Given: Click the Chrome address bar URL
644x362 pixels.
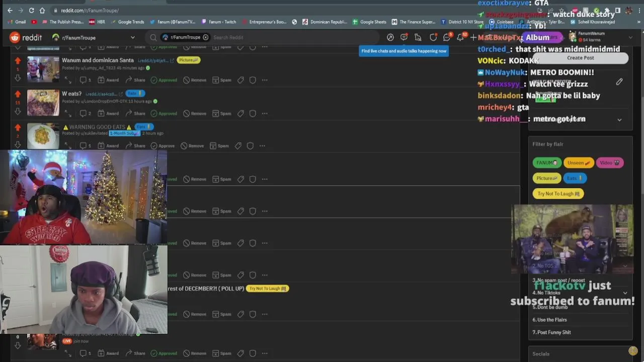Looking at the screenshot, I should [90, 11].
